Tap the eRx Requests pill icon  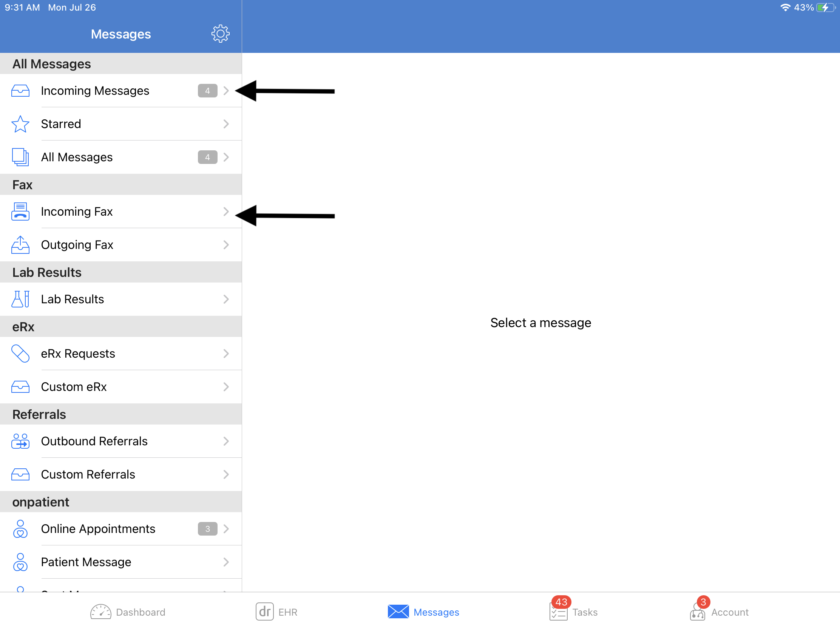click(20, 353)
